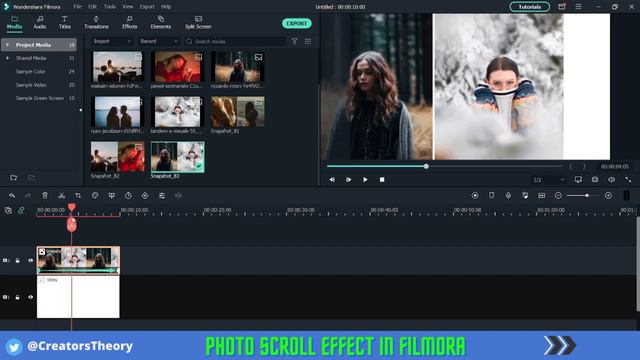
Task: Switch to the Titles tab
Action: tap(64, 23)
